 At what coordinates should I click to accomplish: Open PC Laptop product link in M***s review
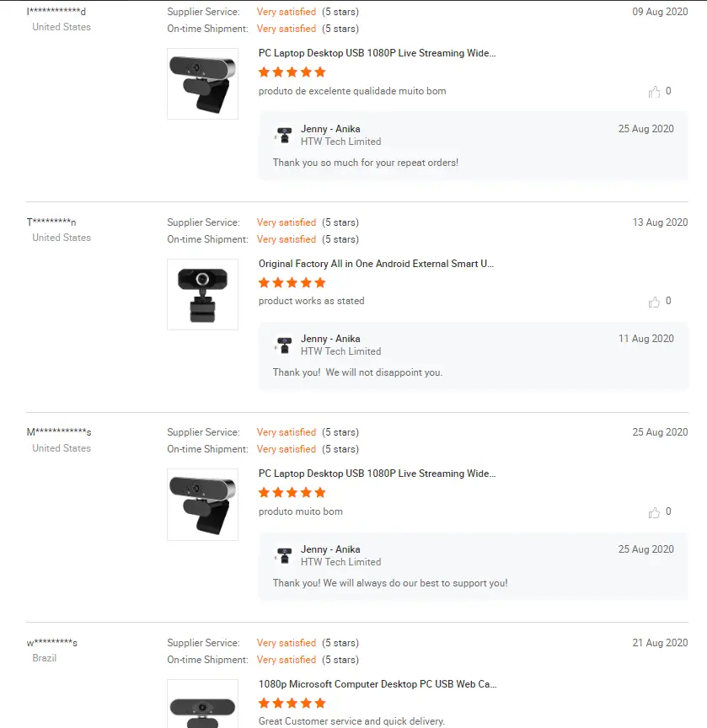click(377, 474)
